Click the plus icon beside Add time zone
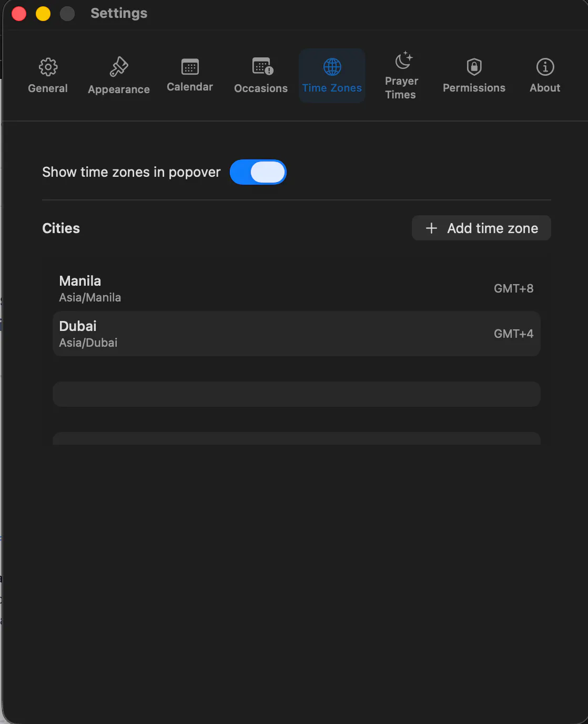Screen dimensions: 588x724 [x=431, y=228]
